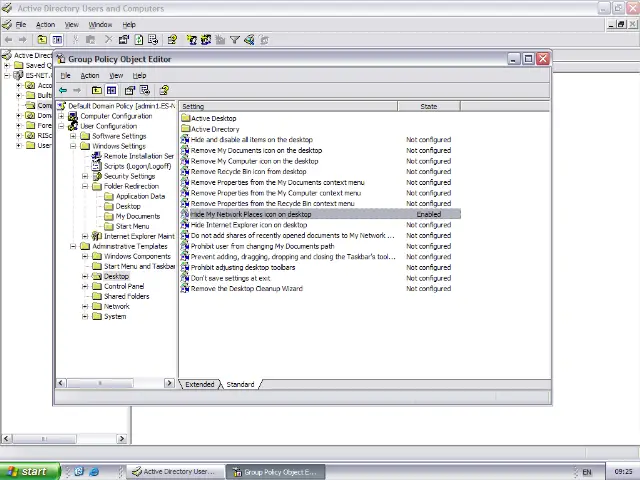The width and height of the screenshot is (640, 480).
Task: Click Properties icon in Active Directory toolbar
Action: point(124,40)
